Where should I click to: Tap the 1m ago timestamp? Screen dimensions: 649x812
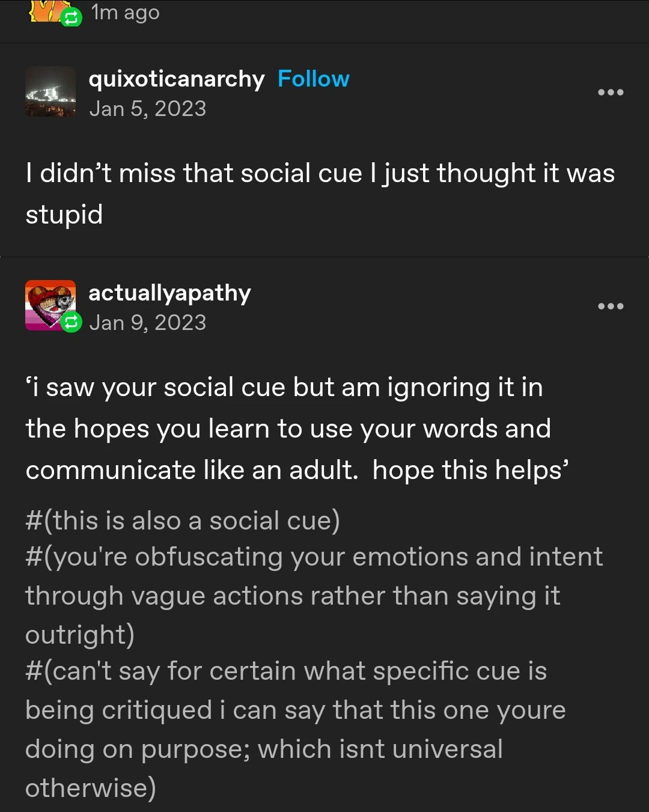coord(125,13)
